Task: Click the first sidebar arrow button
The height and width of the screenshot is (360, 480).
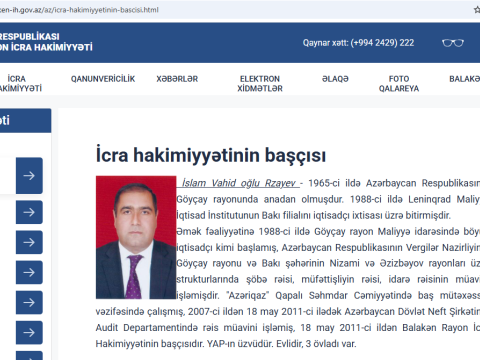Action: [x=29, y=176]
